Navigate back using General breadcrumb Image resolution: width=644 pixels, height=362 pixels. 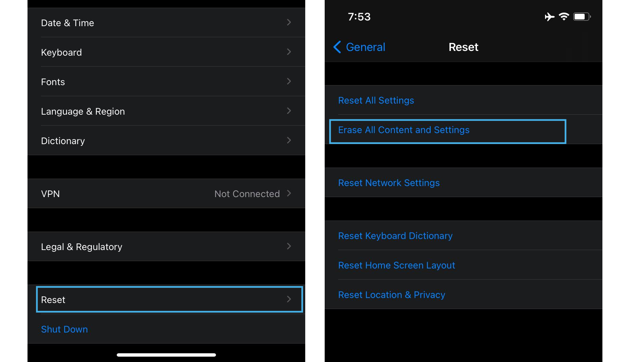click(x=359, y=47)
